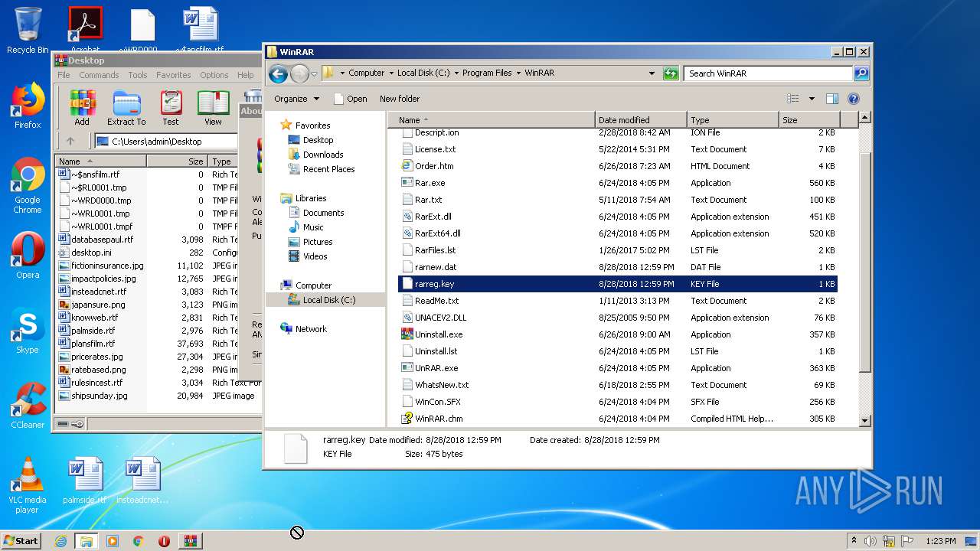Open the Tools menu in WinRAR

tap(138, 75)
